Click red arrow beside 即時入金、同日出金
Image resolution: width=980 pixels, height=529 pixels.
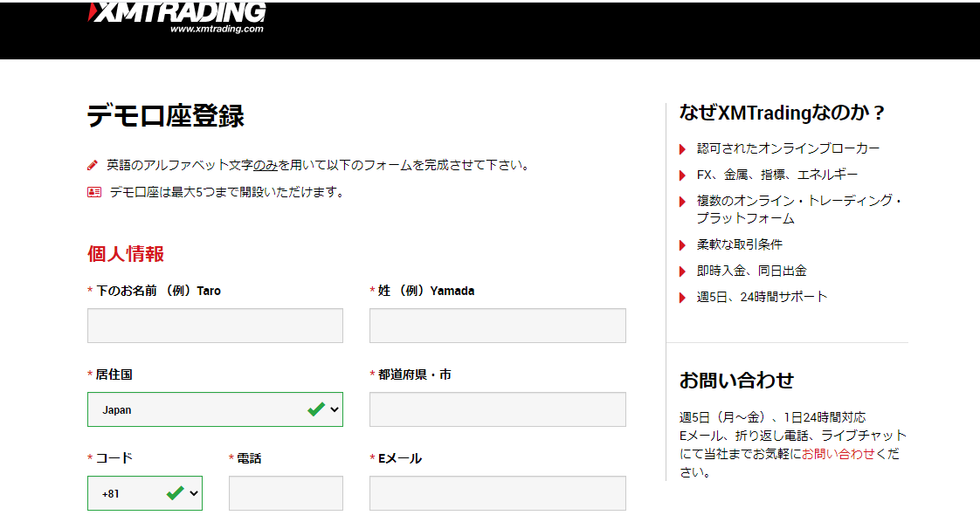point(682,271)
